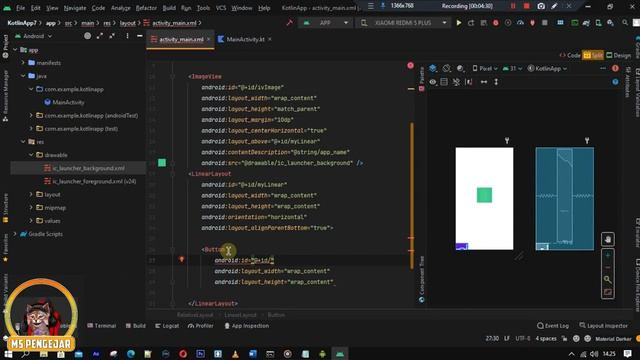Click the blueprint preview pane

(564, 198)
